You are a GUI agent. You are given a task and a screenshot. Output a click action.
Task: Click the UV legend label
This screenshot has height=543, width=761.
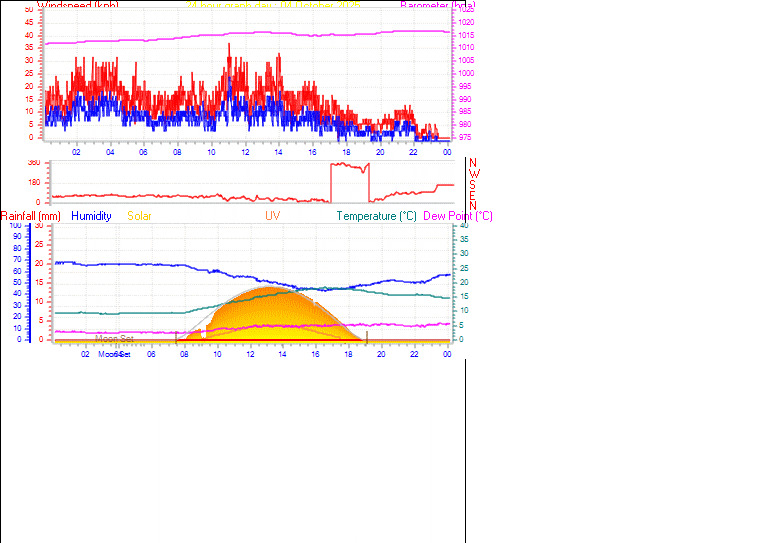tap(272, 216)
